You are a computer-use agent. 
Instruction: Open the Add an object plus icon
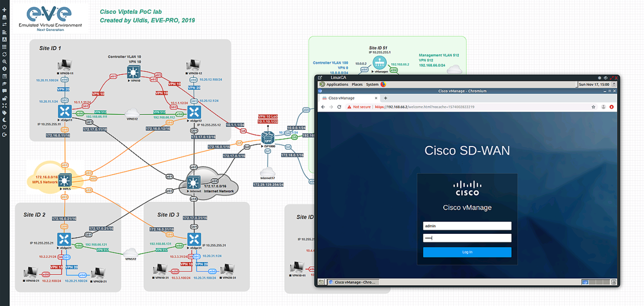tap(4, 9)
